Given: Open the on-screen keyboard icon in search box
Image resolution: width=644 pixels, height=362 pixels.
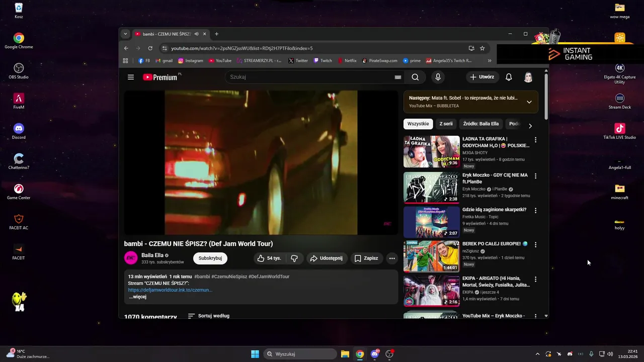Looking at the screenshot, I should point(398,77).
